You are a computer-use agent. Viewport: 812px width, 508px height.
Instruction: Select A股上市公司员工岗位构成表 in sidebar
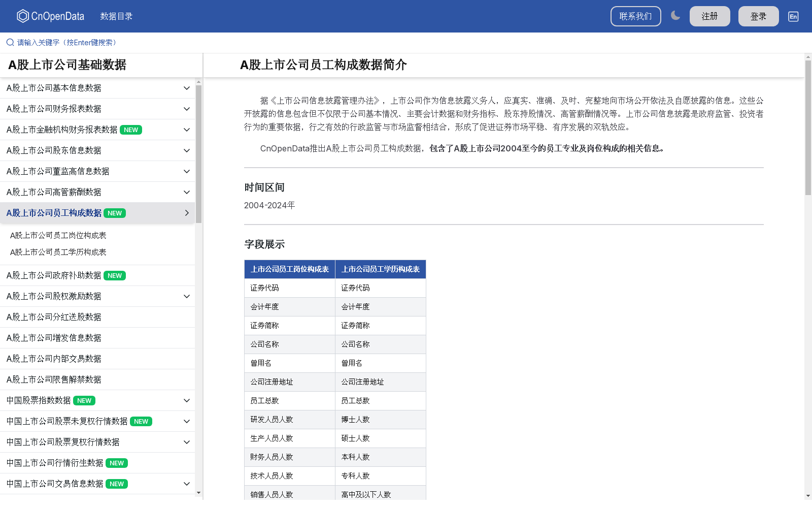[58, 235]
